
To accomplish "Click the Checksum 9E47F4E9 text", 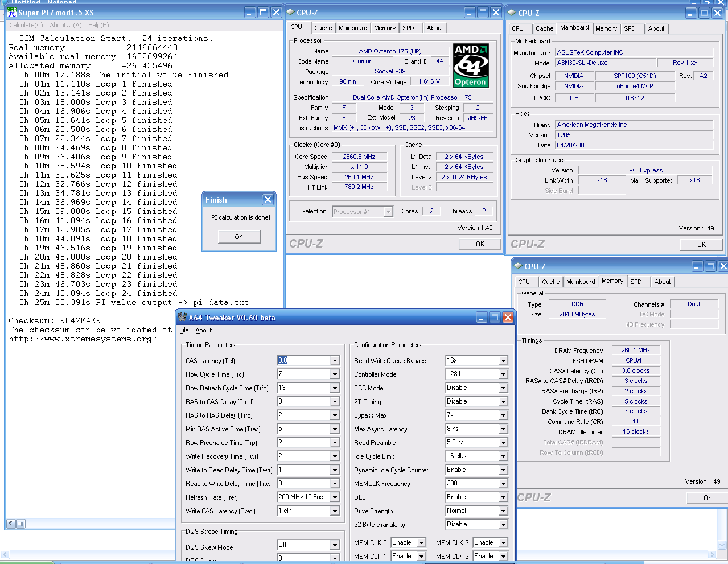I will (55, 320).
